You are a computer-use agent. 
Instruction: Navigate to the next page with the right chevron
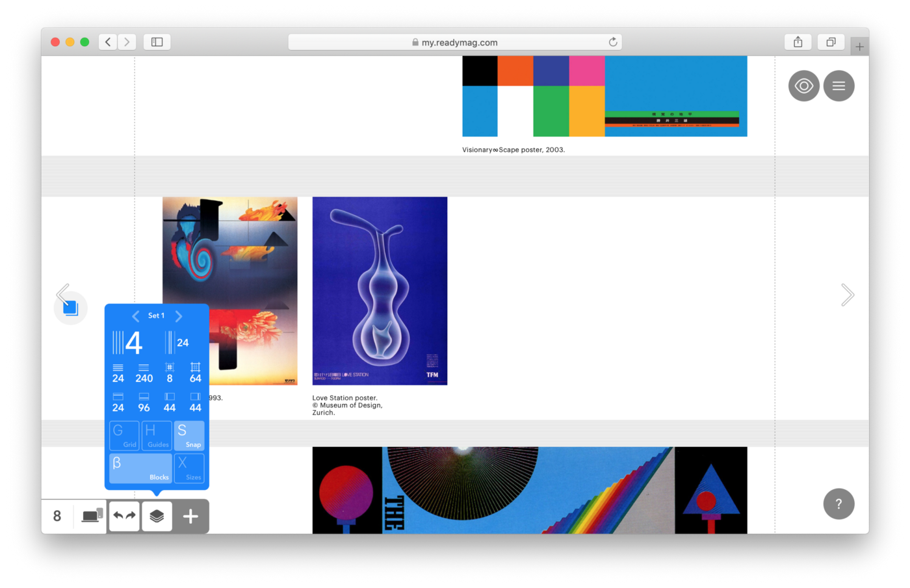pos(848,294)
